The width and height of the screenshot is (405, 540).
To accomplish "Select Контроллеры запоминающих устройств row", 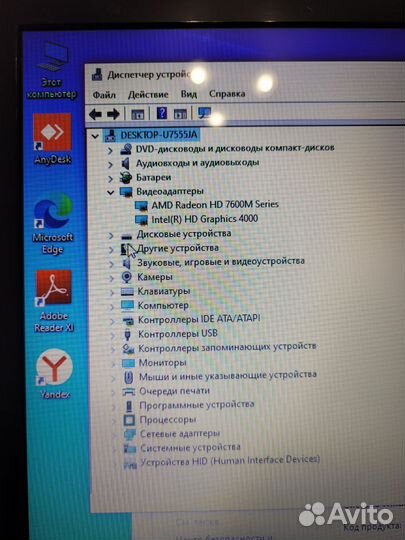I will click(x=227, y=347).
